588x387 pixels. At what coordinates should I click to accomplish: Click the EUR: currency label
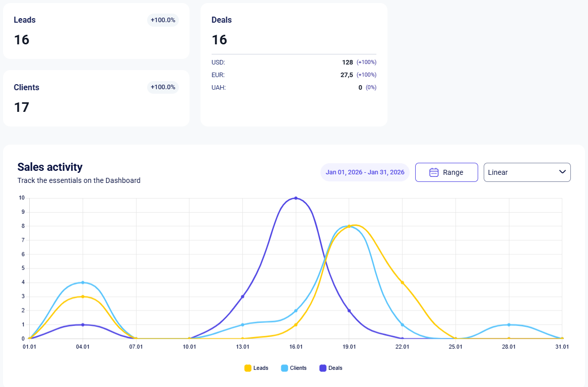pos(218,75)
